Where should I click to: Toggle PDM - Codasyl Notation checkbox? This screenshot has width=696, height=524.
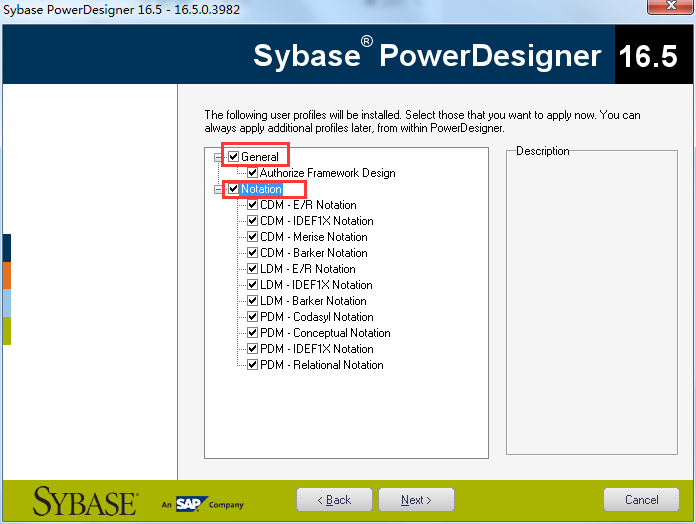coord(253,317)
